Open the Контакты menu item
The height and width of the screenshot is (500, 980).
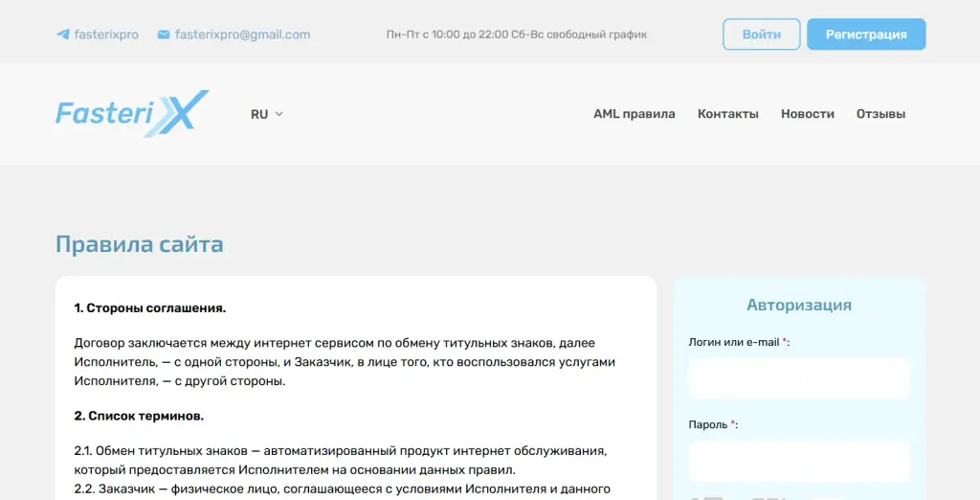click(x=727, y=114)
